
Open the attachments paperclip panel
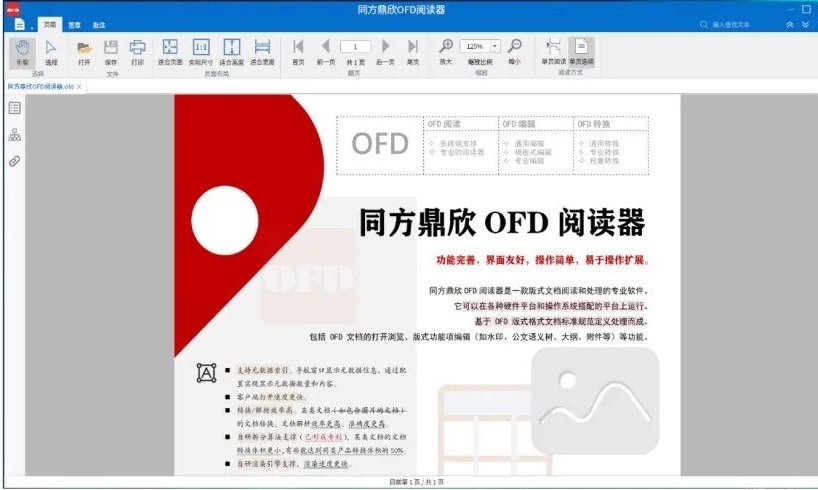pyautogui.click(x=15, y=161)
